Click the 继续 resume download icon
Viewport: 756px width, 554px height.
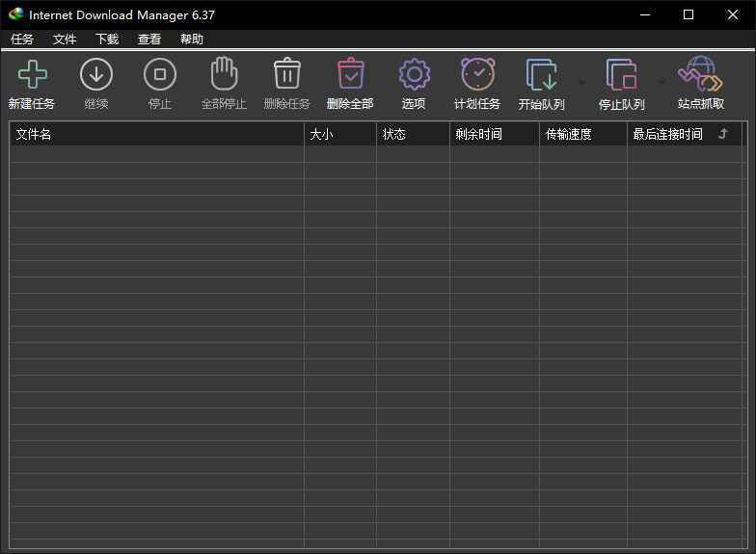pyautogui.click(x=96, y=75)
